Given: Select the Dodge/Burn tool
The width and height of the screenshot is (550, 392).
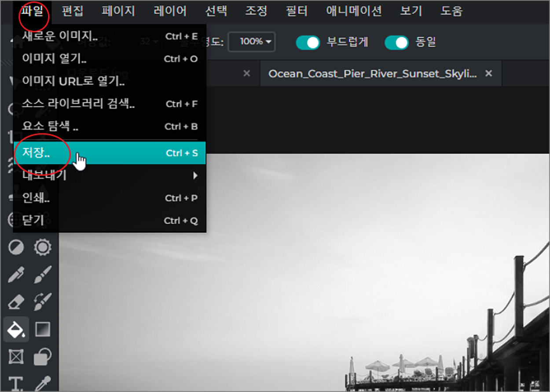Looking at the screenshot, I should [16, 247].
